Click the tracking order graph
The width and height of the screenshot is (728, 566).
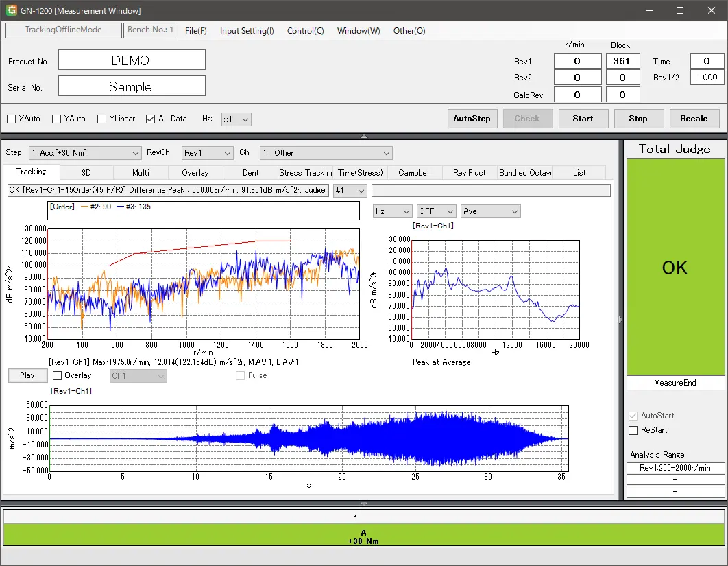pos(204,283)
